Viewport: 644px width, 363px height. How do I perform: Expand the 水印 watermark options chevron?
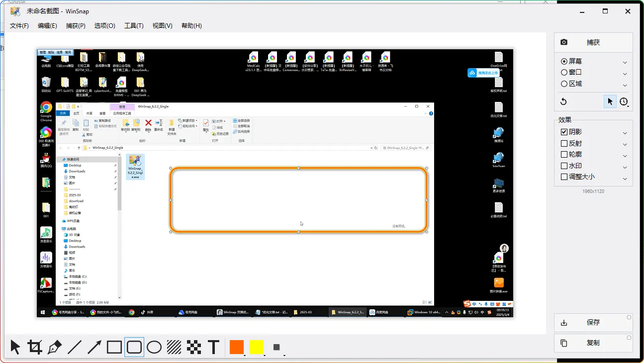tap(625, 167)
